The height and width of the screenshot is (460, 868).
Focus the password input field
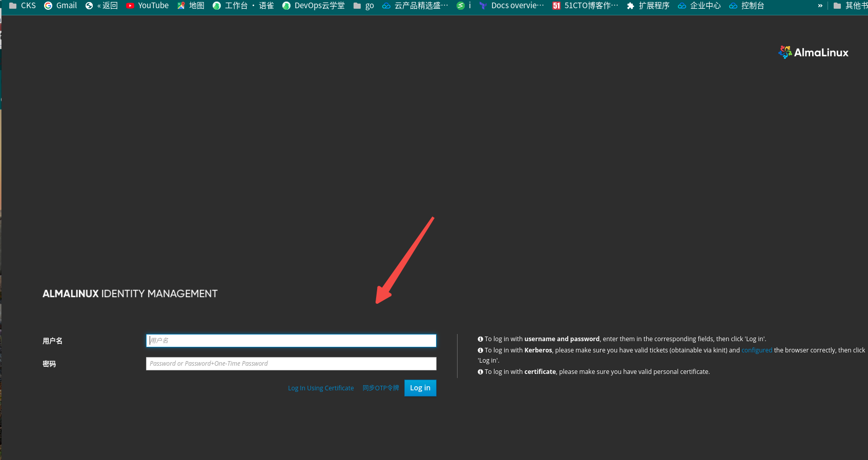point(291,364)
